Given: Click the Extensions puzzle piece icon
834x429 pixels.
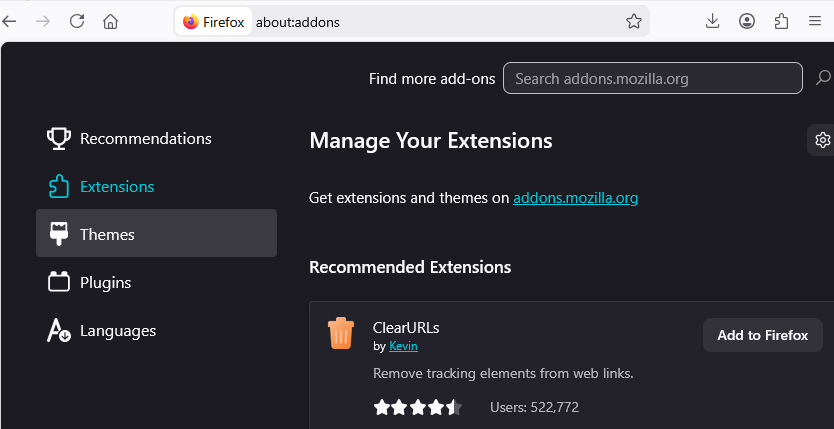Looking at the screenshot, I should [59, 187].
